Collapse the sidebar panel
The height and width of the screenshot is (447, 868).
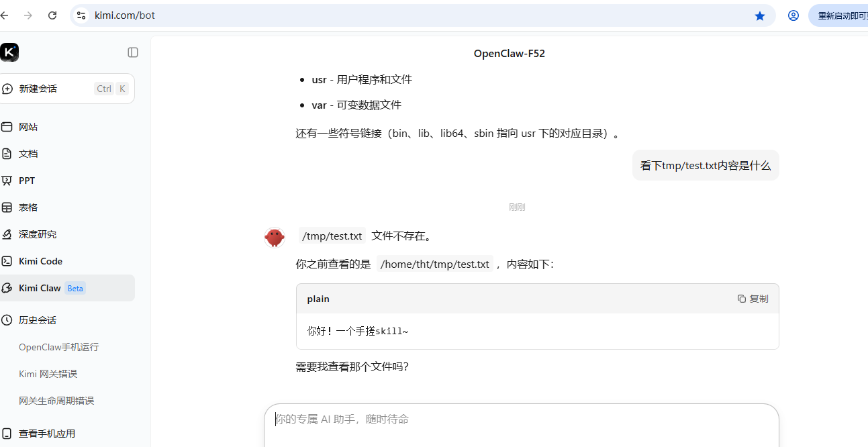coord(132,52)
